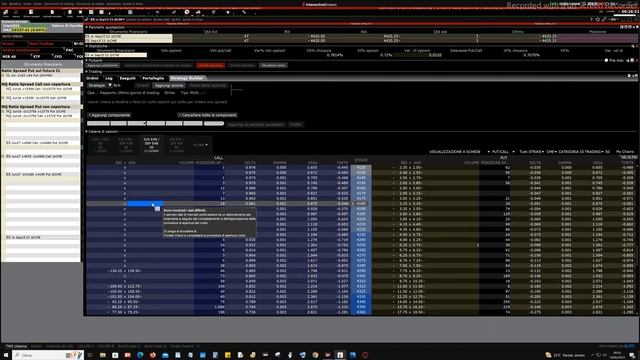Collapse the Pannello quotazioni section
640x360 pixels.
[x=87, y=27]
